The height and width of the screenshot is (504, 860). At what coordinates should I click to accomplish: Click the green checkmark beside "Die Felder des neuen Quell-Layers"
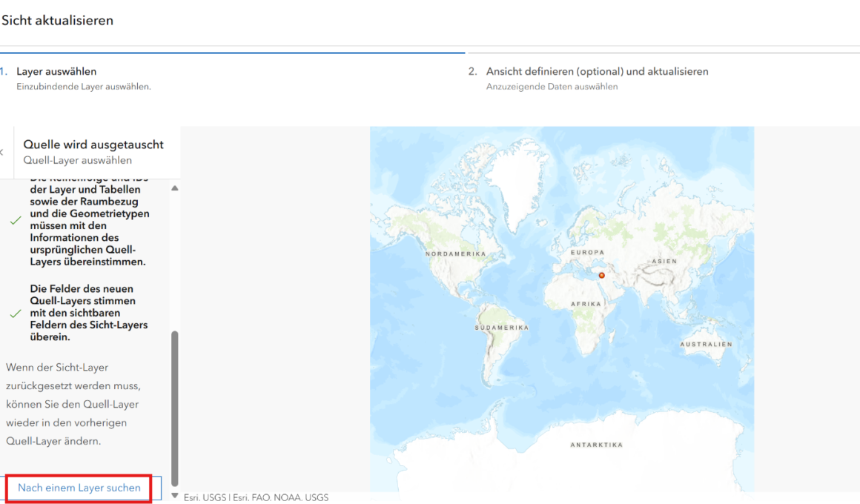pyautogui.click(x=16, y=314)
